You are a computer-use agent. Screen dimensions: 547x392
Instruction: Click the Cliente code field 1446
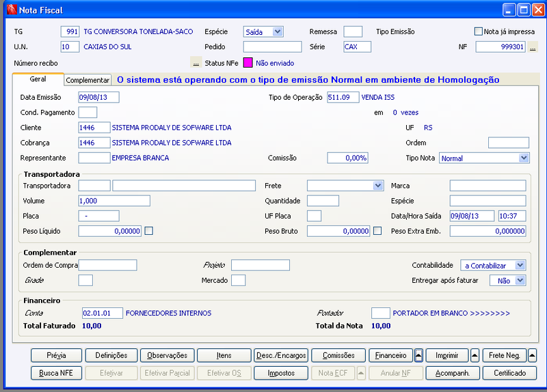[x=94, y=128]
